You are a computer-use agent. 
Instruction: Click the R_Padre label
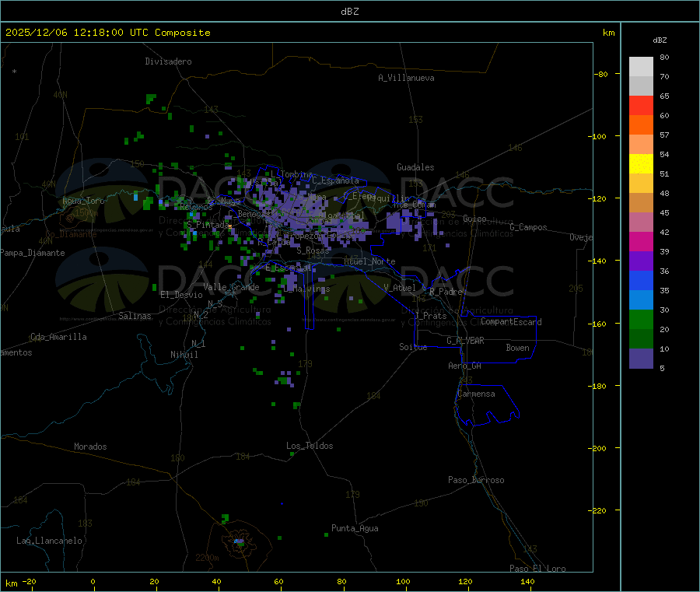pyautogui.click(x=446, y=292)
